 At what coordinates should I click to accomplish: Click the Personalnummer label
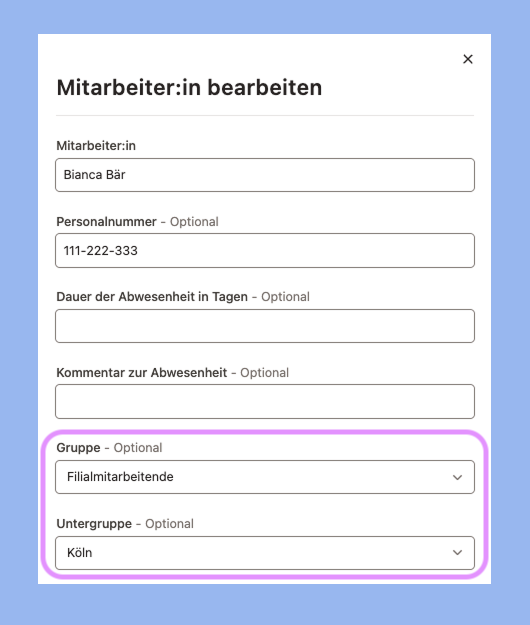pos(106,222)
